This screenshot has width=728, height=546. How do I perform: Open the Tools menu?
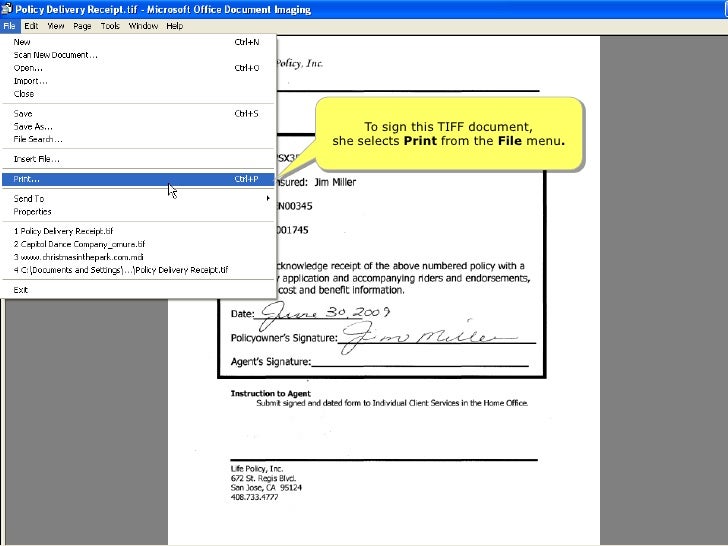point(110,26)
